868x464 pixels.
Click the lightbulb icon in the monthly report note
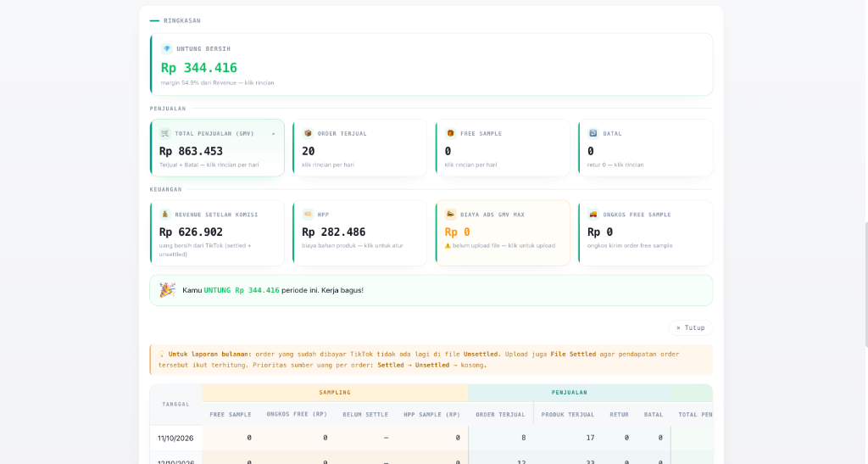pyautogui.click(x=162, y=354)
